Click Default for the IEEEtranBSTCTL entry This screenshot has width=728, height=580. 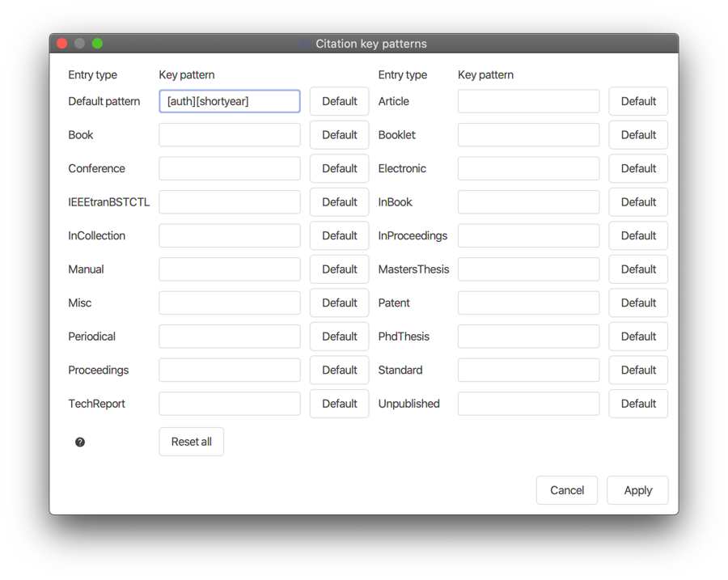coord(339,201)
